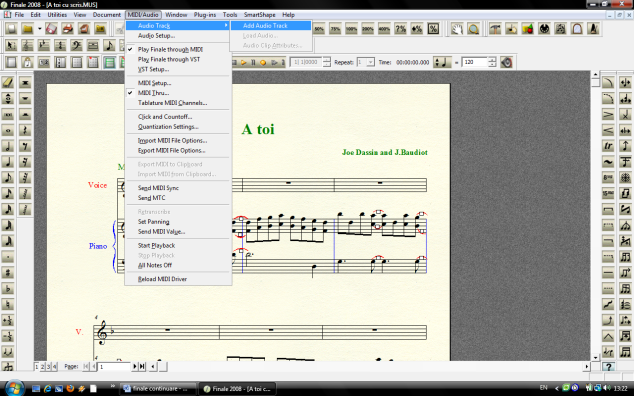Choose Add Audio Track in submenu

point(271,25)
